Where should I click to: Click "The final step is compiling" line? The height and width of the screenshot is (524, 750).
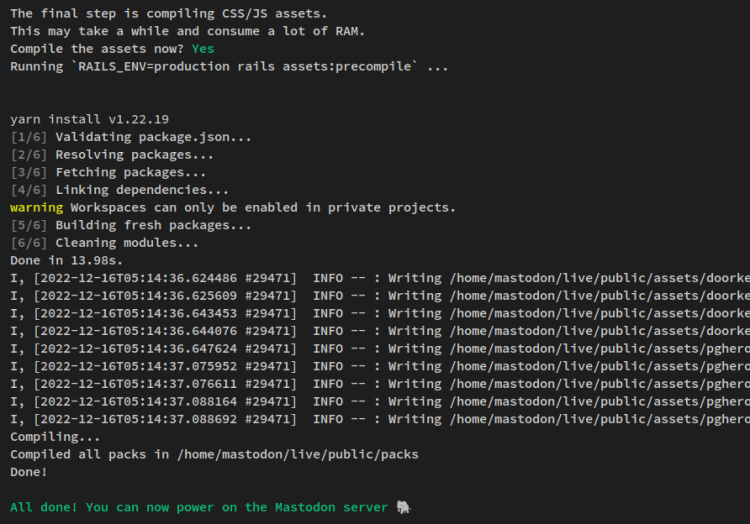click(168, 13)
